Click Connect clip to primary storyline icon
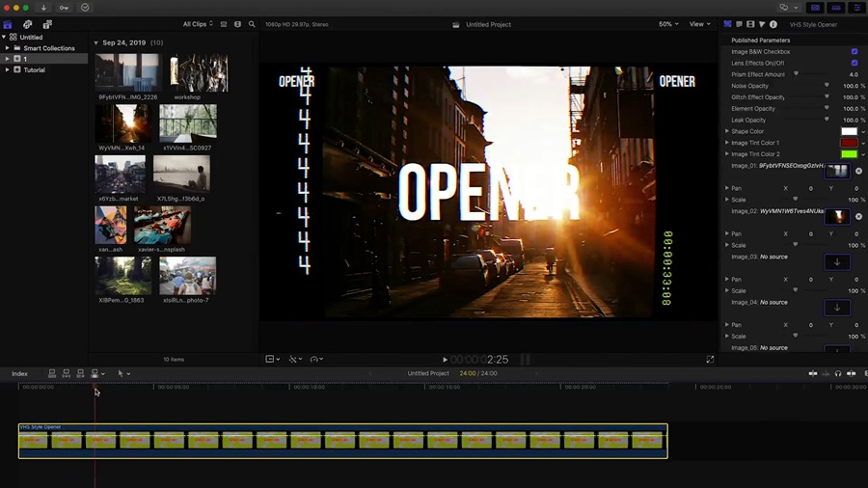This screenshot has width=868, height=488. (52, 373)
